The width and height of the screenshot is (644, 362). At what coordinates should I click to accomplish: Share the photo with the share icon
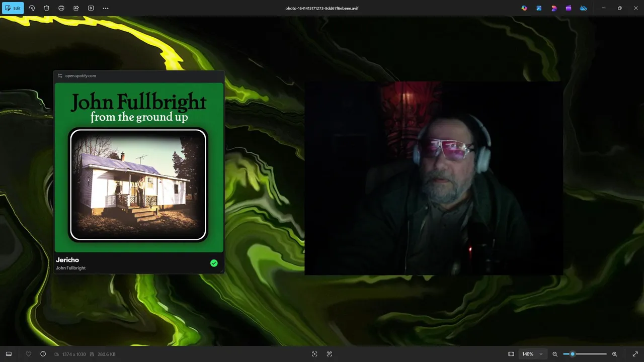(x=76, y=8)
